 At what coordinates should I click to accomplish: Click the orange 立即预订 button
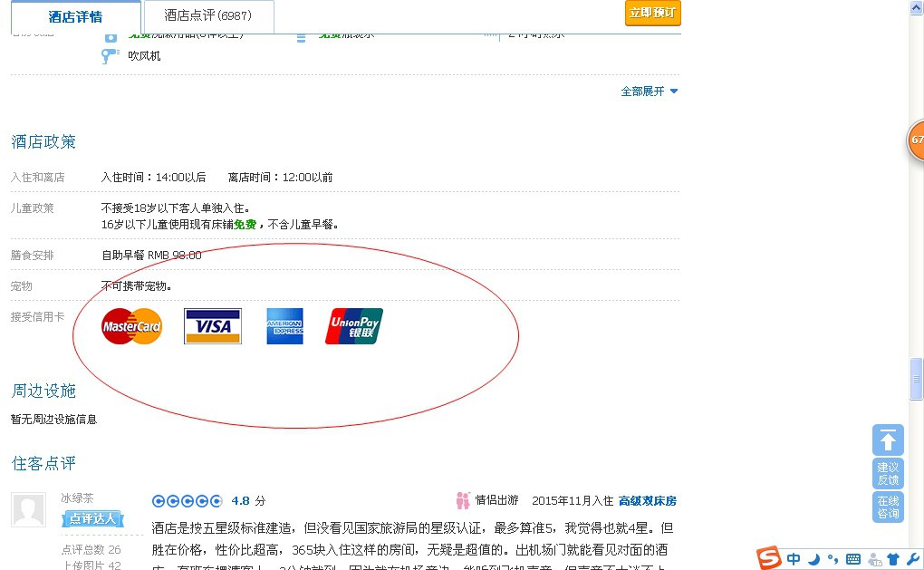point(653,13)
